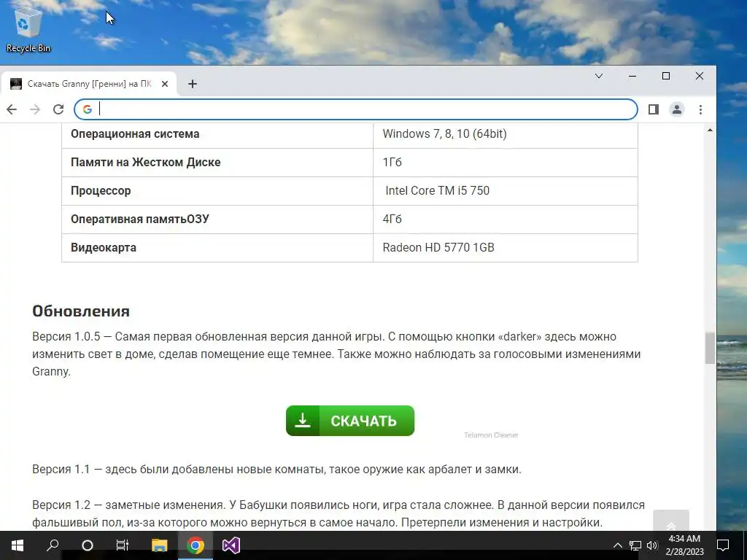747x560 pixels.
Task: Click the page scrollbar thumb
Action: 710,348
